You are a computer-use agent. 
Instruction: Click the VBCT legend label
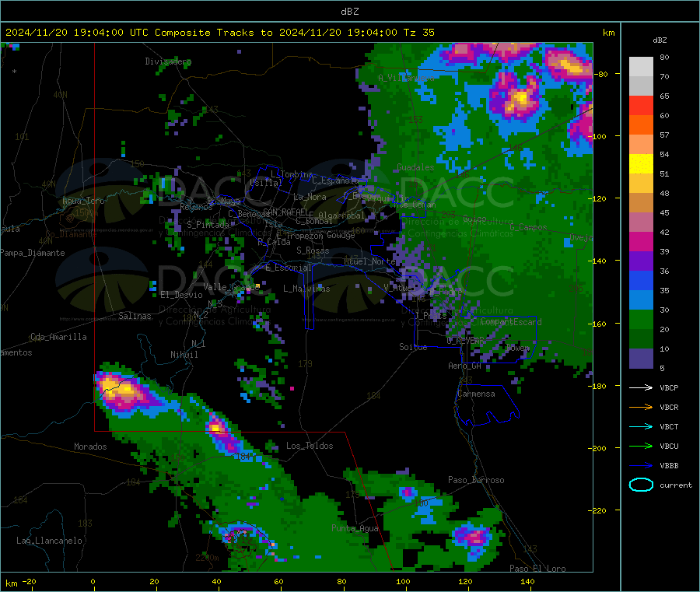(669, 426)
